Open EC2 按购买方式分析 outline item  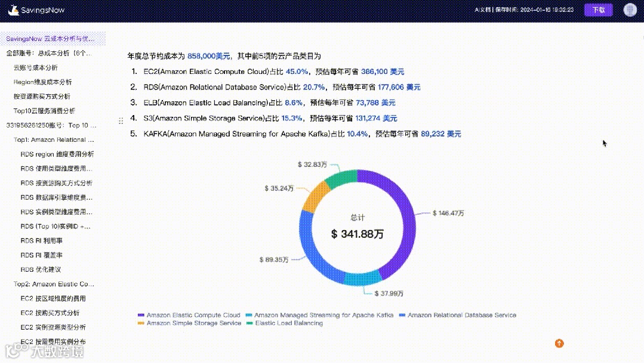tap(50, 312)
